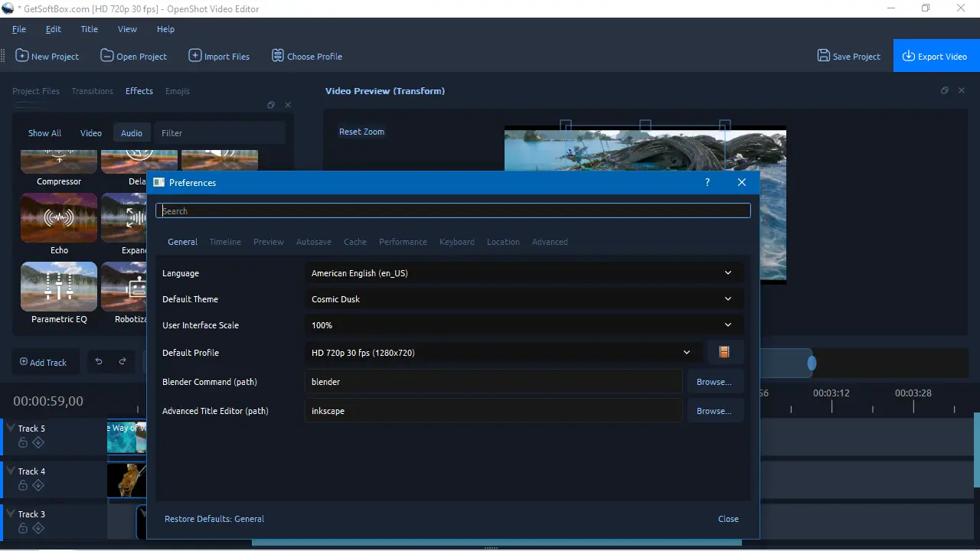Switch to the Emojis tab
The height and width of the screenshot is (551, 980).
point(178,90)
